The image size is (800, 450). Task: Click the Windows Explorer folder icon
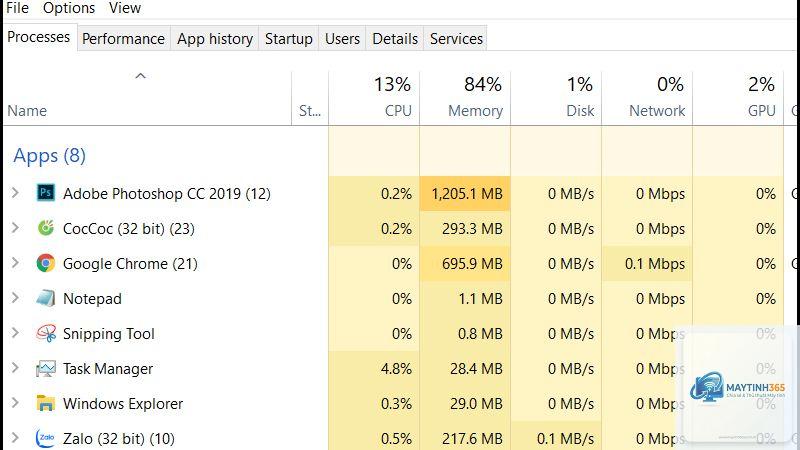pyautogui.click(x=45, y=403)
